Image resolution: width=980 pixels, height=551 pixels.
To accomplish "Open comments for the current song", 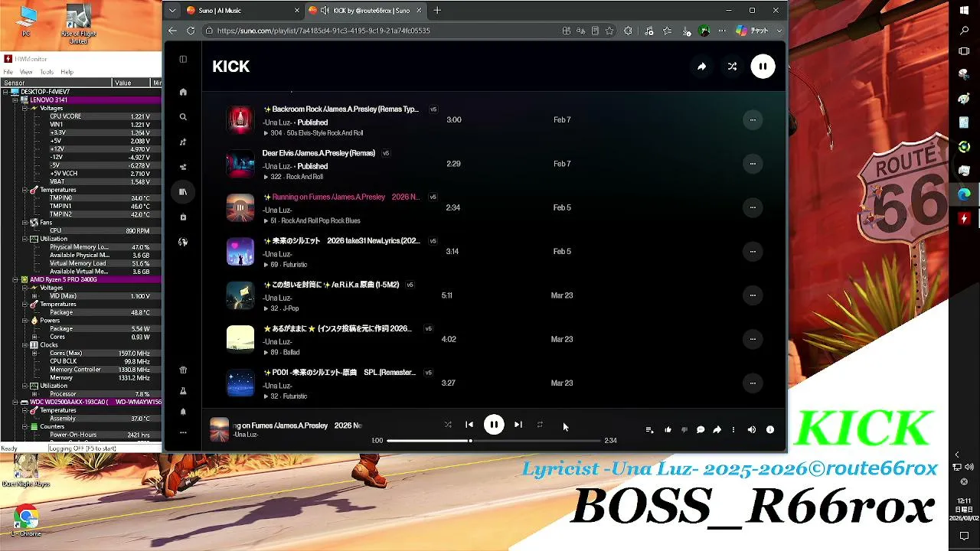I will (x=701, y=430).
